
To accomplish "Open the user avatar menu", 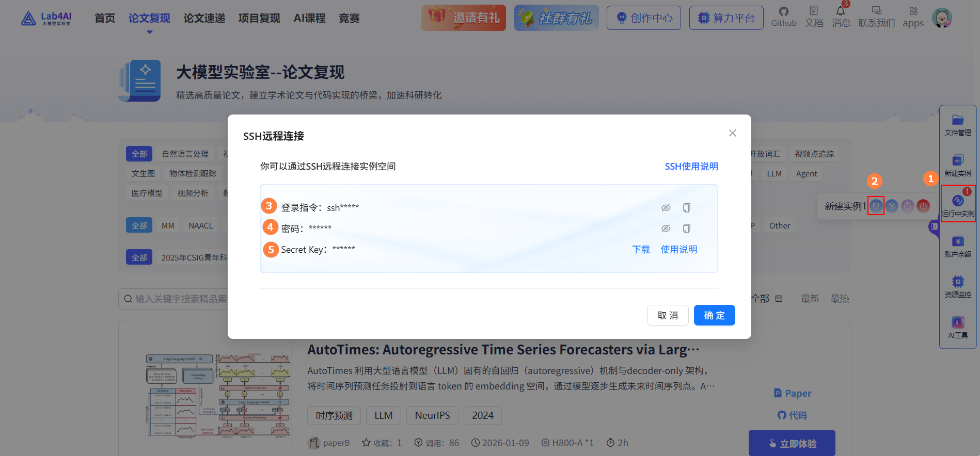I will tap(942, 18).
